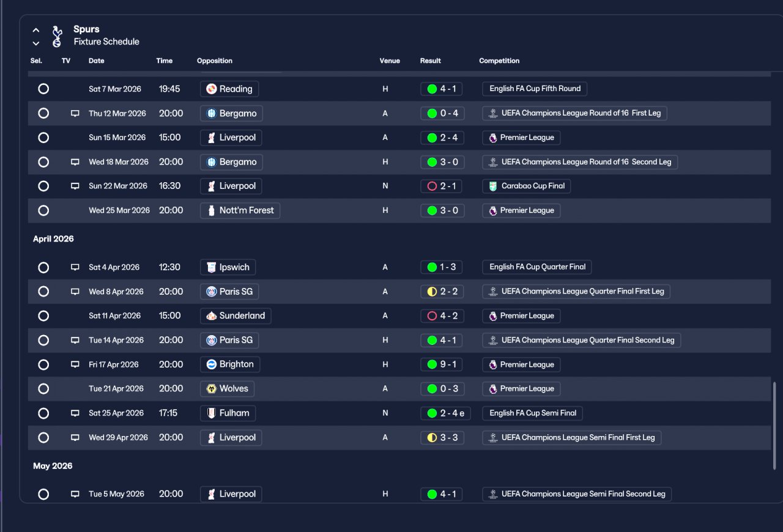
Task: Select the Carabao Cup Final row radio
Action: 43,186
